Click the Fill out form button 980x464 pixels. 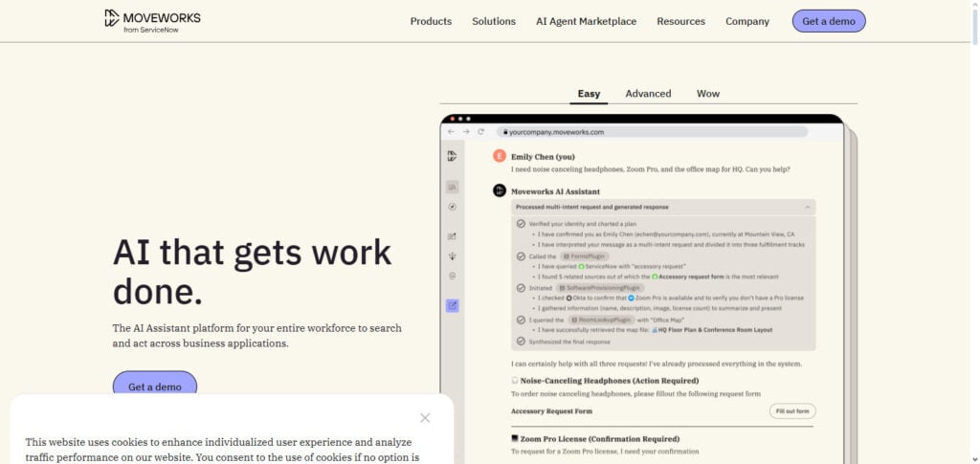coord(791,411)
